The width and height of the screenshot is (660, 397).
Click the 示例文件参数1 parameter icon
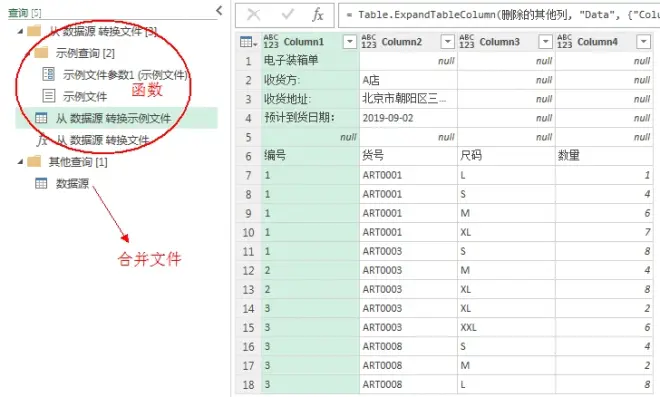coord(48,74)
